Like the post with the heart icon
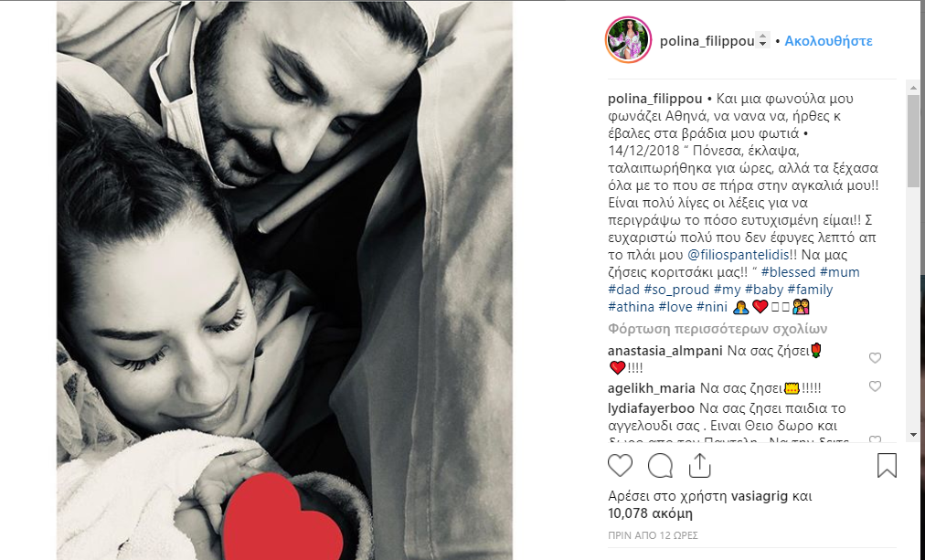The height and width of the screenshot is (560, 925). point(620,466)
